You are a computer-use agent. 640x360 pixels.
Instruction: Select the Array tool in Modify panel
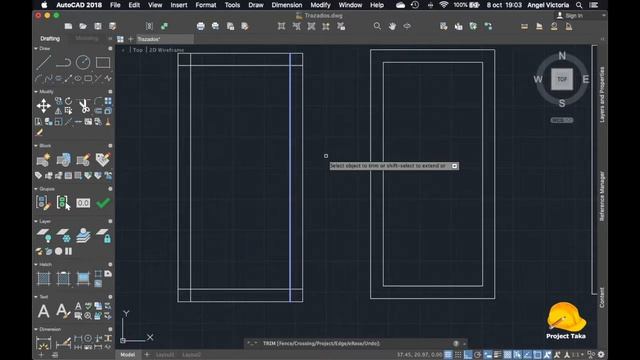pos(108,101)
